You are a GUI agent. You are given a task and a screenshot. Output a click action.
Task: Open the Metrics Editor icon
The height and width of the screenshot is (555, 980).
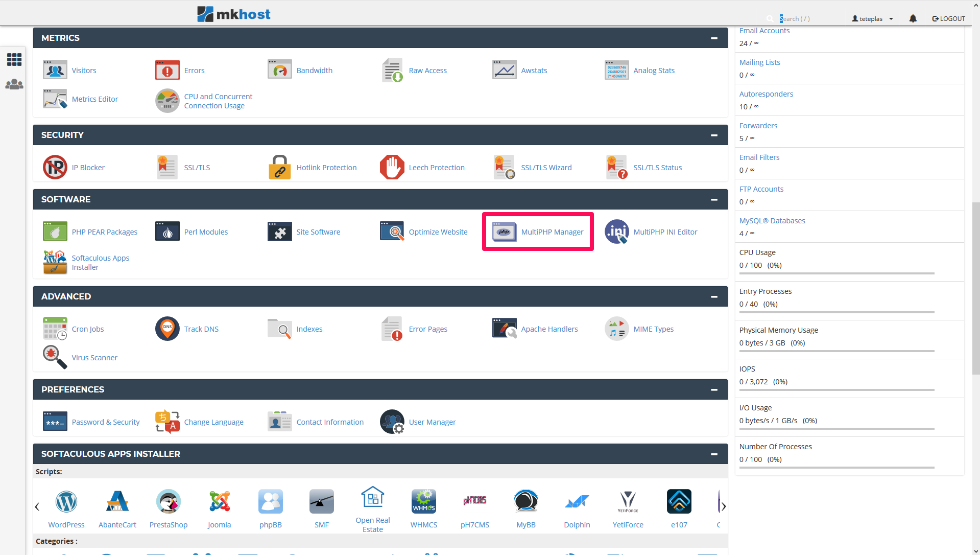(x=55, y=99)
